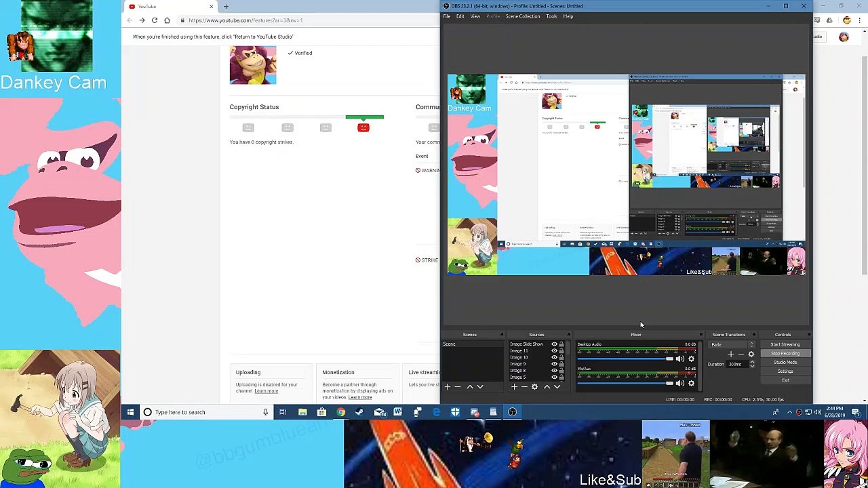Open Desktop Audio settings gear
The image size is (868, 488).
pos(691,359)
